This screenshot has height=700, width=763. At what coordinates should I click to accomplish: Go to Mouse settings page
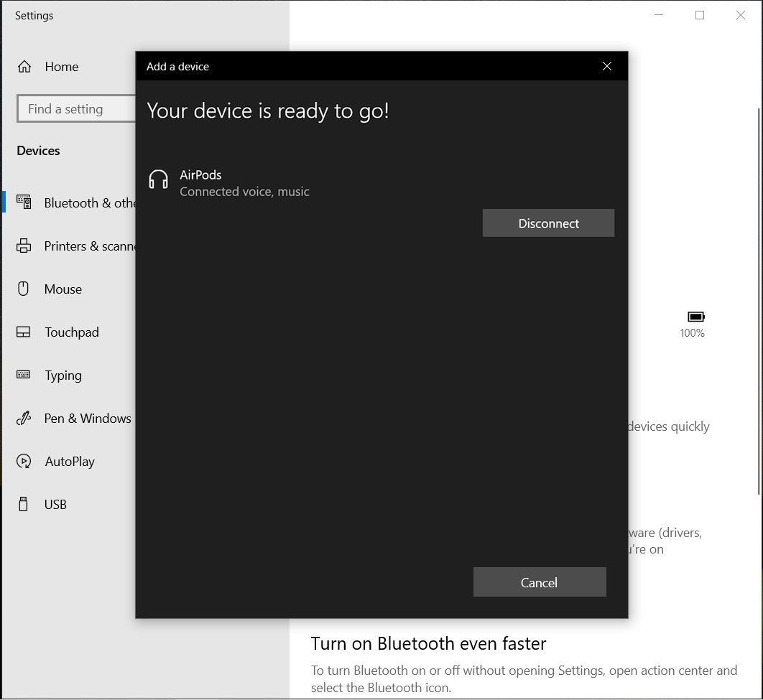click(63, 289)
